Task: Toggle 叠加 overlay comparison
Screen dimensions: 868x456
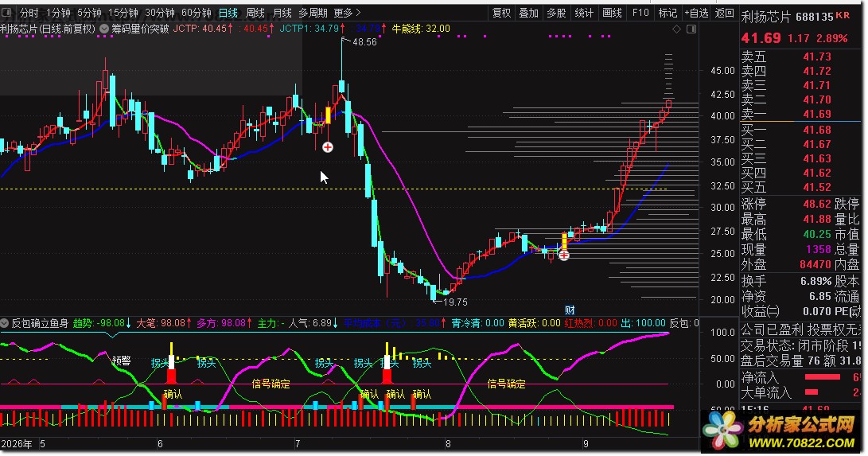Action: pos(528,13)
